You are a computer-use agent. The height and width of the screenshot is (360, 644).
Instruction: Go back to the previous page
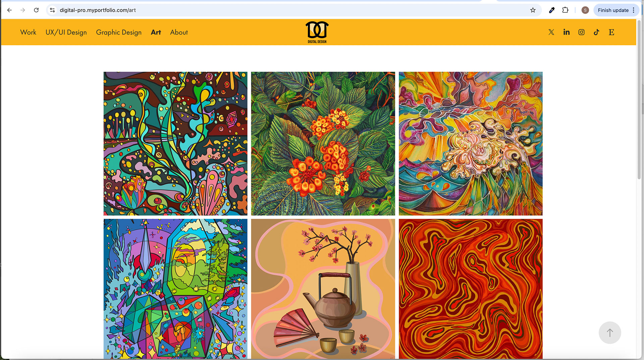[9, 10]
